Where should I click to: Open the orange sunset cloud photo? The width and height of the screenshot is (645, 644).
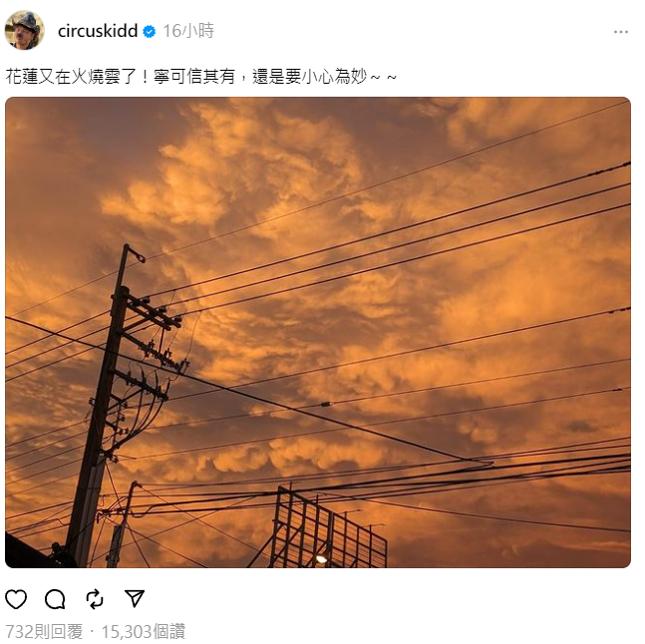(318, 332)
